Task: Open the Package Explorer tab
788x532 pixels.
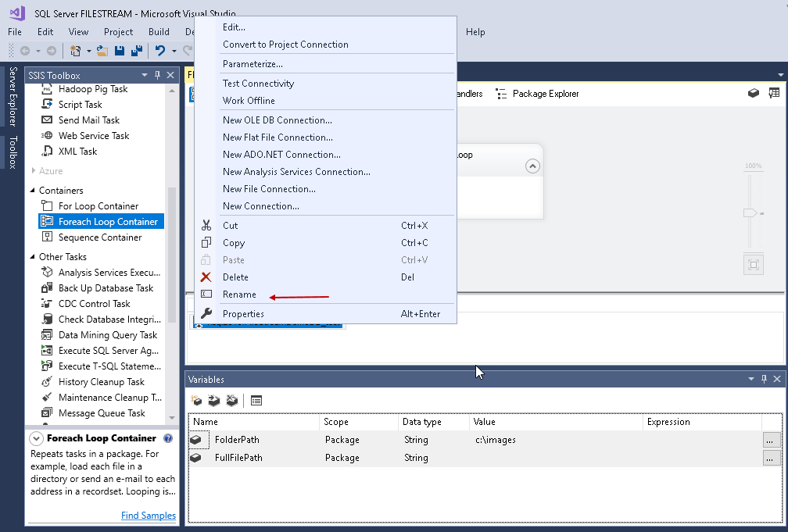Action: click(537, 94)
